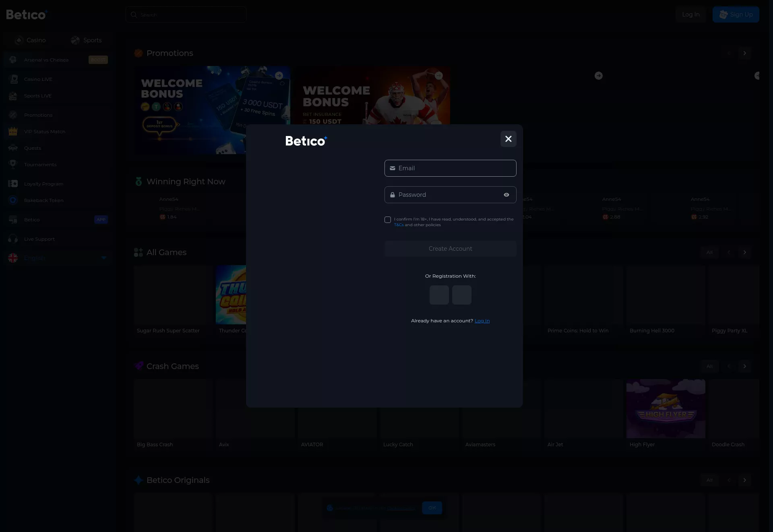The width and height of the screenshot is (773, 532).
Task: Tick the 18+ confirmation checkbox
Action: 388,220
